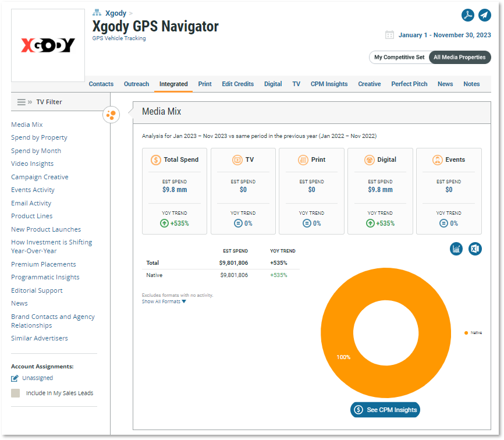
Task: Switch to the Digital tab
Action: pos(273,84)
